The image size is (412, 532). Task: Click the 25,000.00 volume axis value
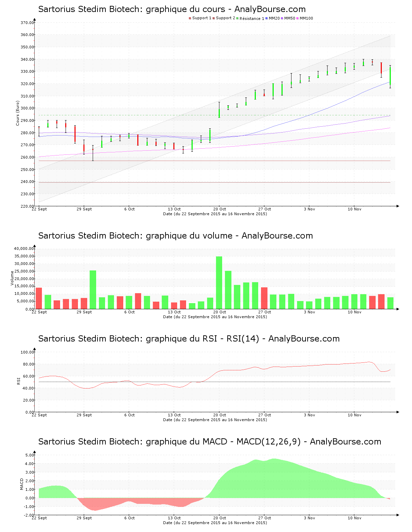[24, 271]
